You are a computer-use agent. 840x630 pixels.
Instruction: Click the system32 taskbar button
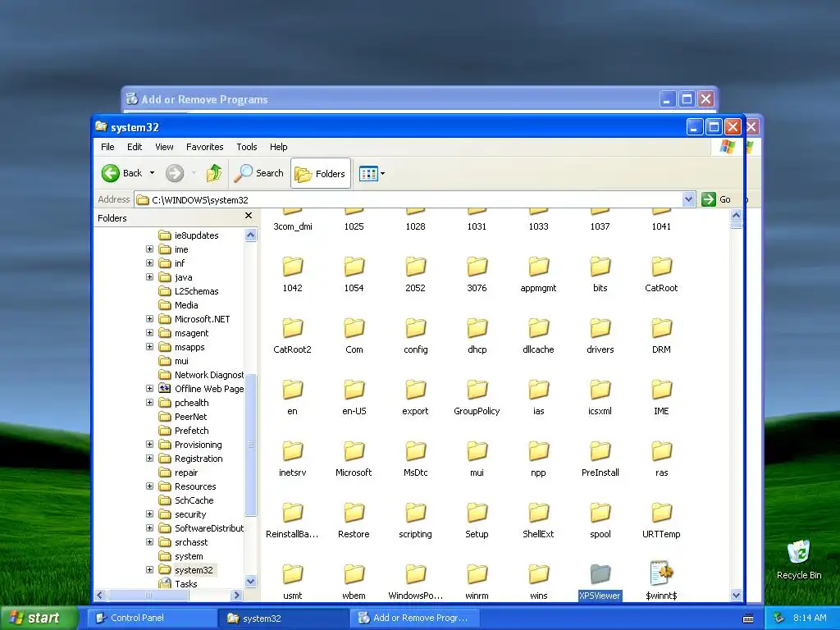[283, 618]
